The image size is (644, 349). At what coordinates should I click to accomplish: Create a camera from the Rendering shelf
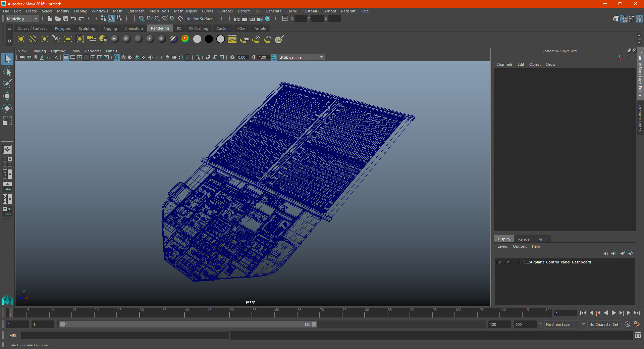pos(92,39)
